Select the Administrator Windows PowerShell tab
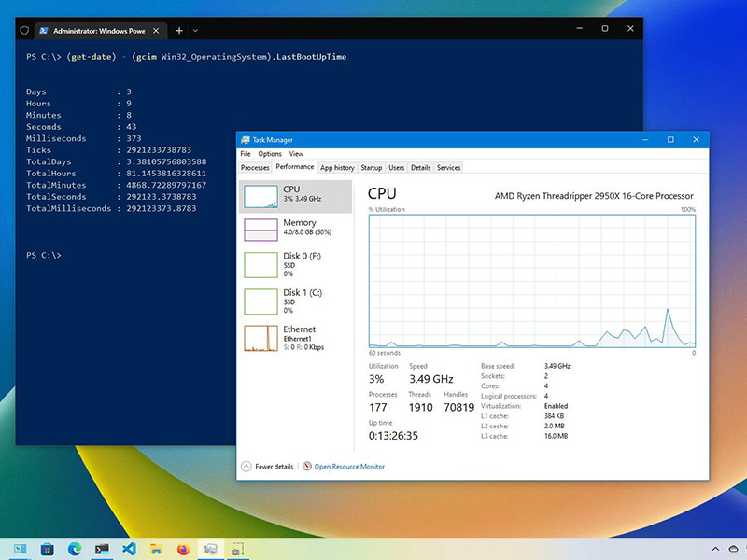747x560 pixels. coord(100,31)
